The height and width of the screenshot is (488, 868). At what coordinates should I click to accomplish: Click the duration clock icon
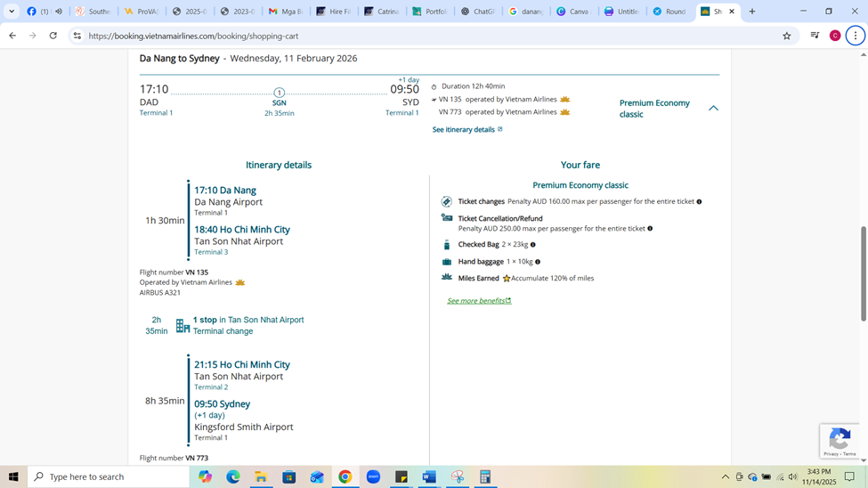tap(434, 87)
